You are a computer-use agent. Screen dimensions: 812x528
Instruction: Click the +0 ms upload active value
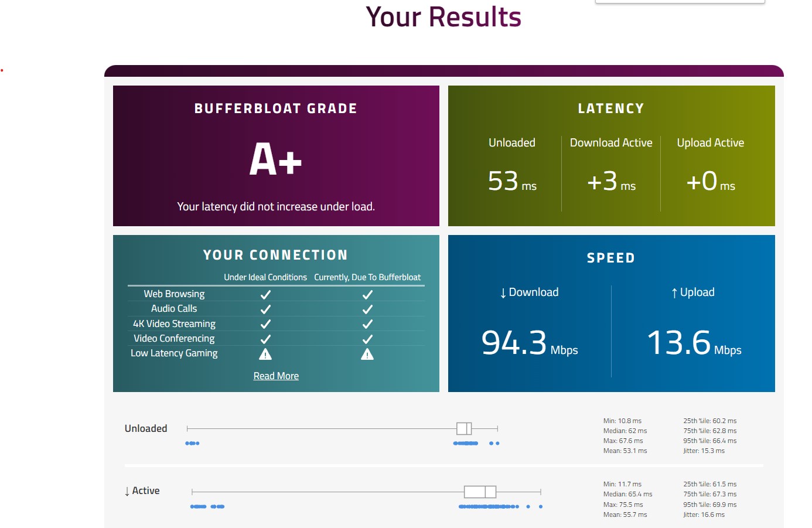pos(711,181)
